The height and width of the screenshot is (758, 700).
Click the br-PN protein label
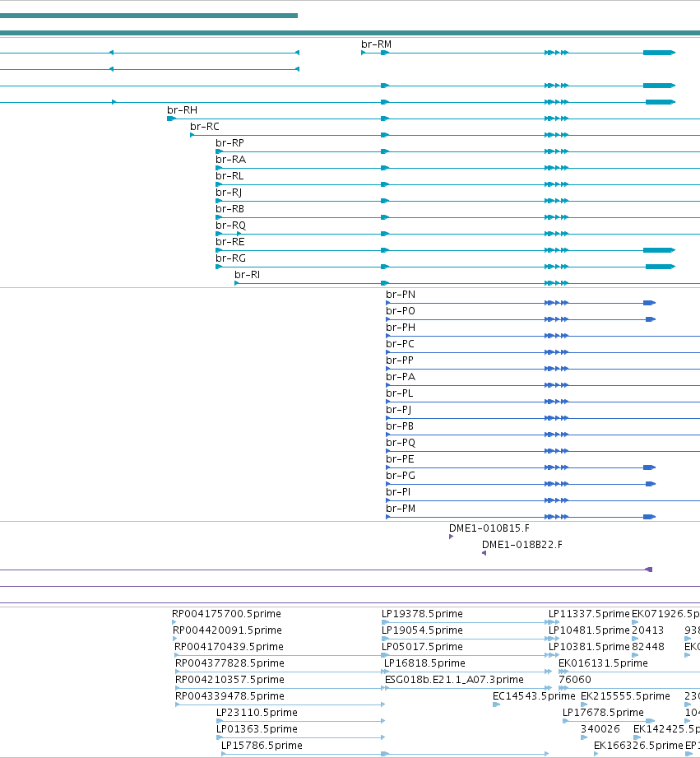(401, 295)
